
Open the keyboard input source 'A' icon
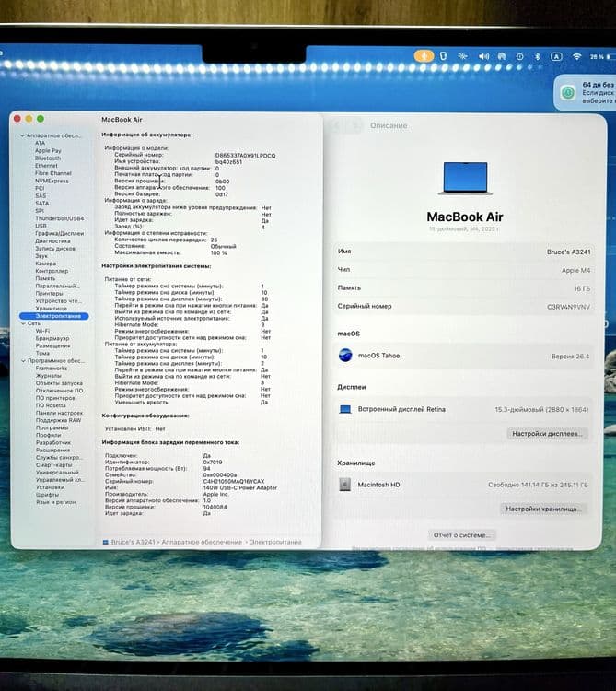tap(556, 56)
